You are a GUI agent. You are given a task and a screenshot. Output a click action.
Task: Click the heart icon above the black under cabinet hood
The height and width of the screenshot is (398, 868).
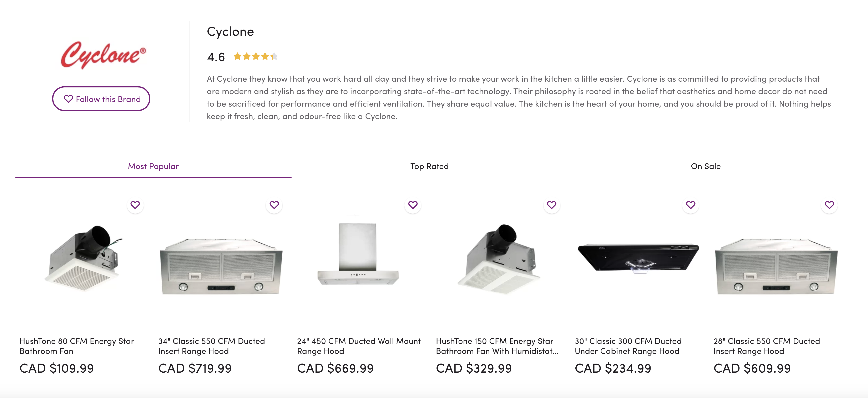coord(691,205)
